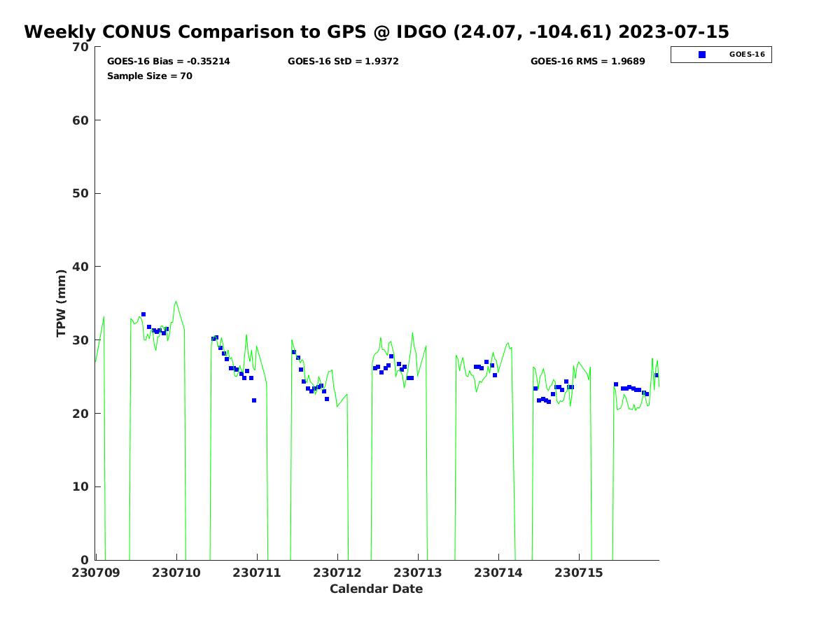Viewport: 840px width, 630px height.
Task: Click the 230710 x-axis tick label
Action: [176, 573]
